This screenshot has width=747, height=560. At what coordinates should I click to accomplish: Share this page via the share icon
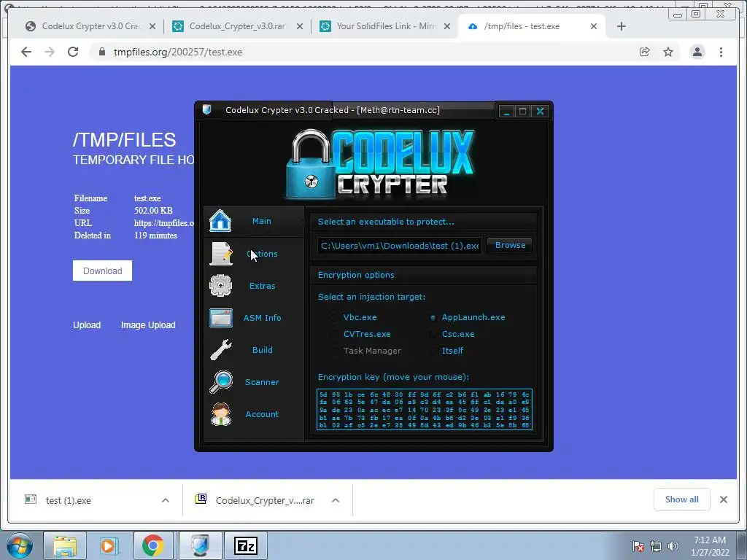(x=645, y=52)
